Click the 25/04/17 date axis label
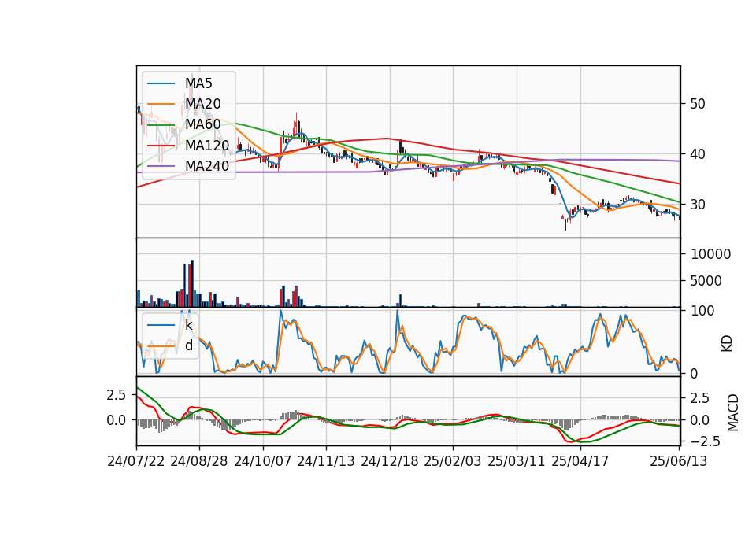756x543 pixels. coord(580,461)
